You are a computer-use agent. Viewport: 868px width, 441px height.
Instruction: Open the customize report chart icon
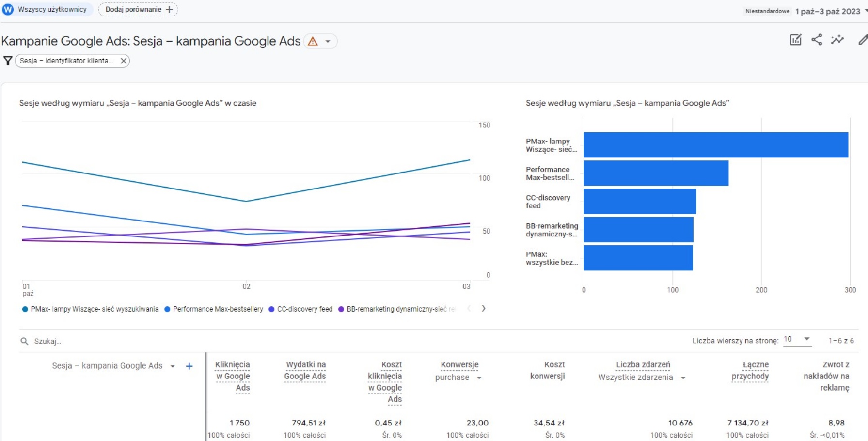click(x=796, y=40)
